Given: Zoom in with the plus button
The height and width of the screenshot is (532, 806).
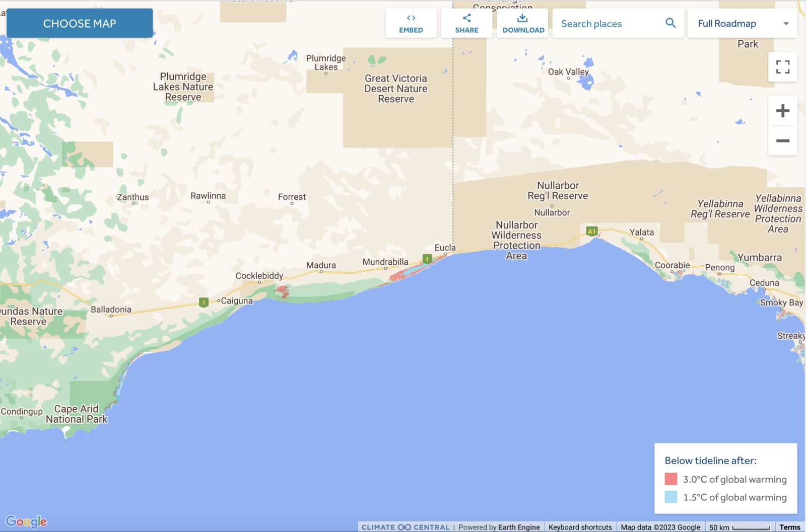Looking at the screenshot, I should [783, 111].
